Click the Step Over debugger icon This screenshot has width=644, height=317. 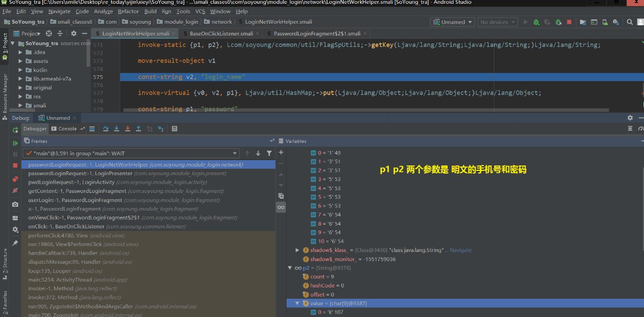(x=105, y=129)
